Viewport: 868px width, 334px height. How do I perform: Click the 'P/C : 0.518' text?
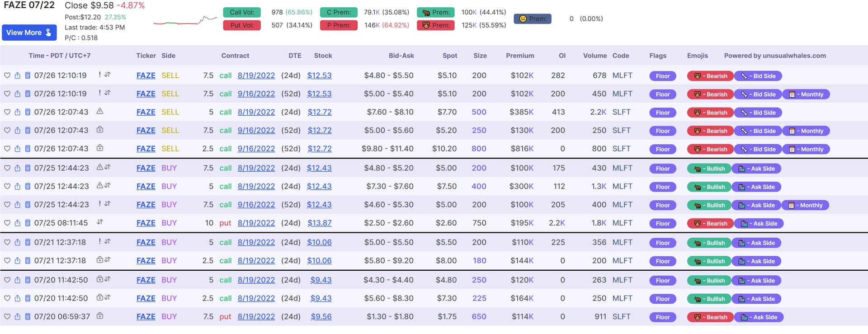click(81, 38)
